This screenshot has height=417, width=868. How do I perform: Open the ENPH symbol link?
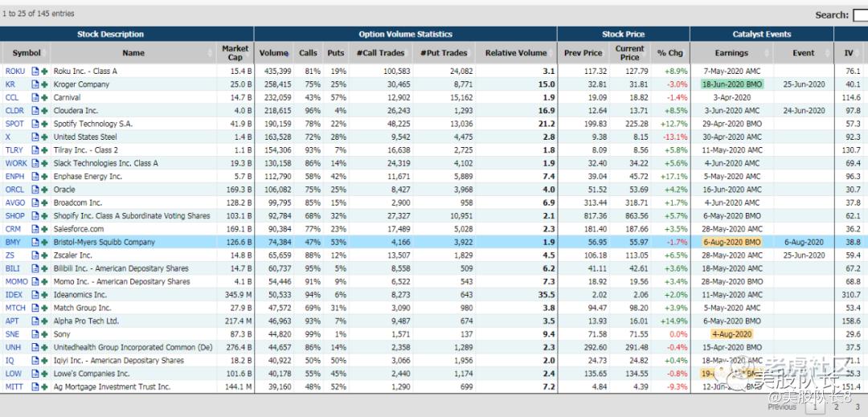[x=15, y=177]
